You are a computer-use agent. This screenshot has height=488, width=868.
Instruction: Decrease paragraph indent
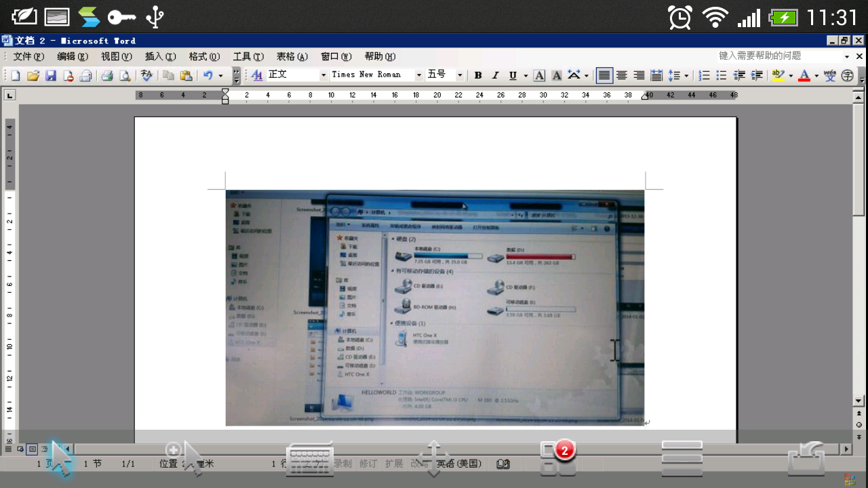[739, 75]
